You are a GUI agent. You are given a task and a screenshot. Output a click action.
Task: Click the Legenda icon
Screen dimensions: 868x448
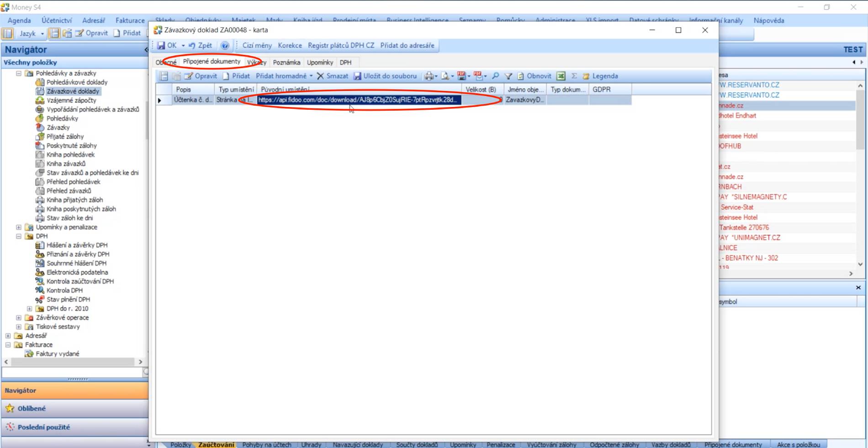pyautogui.click(x=586, y=76)
